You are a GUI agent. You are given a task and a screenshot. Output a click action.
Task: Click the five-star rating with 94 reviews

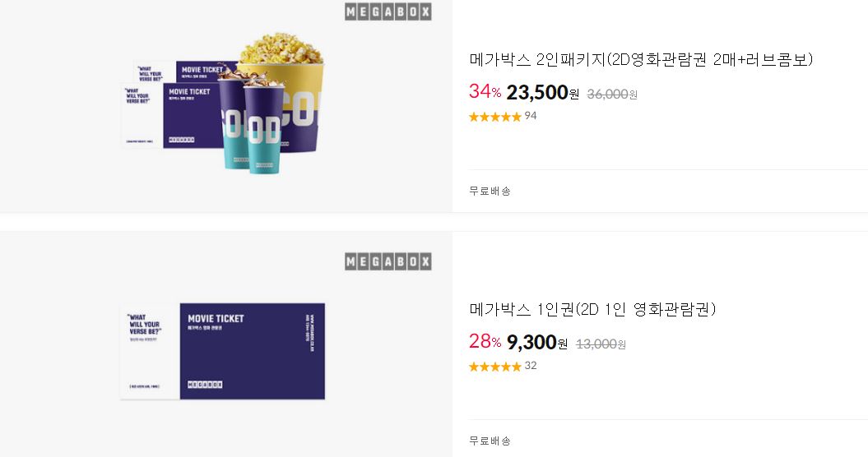[495, 116]
